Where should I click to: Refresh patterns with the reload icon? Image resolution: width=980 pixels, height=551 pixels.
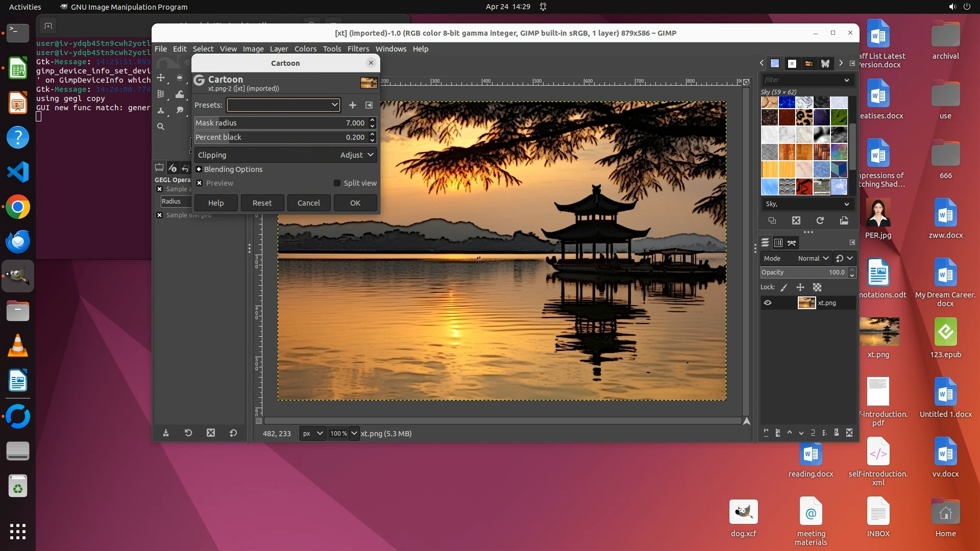[x=820, y=220]
